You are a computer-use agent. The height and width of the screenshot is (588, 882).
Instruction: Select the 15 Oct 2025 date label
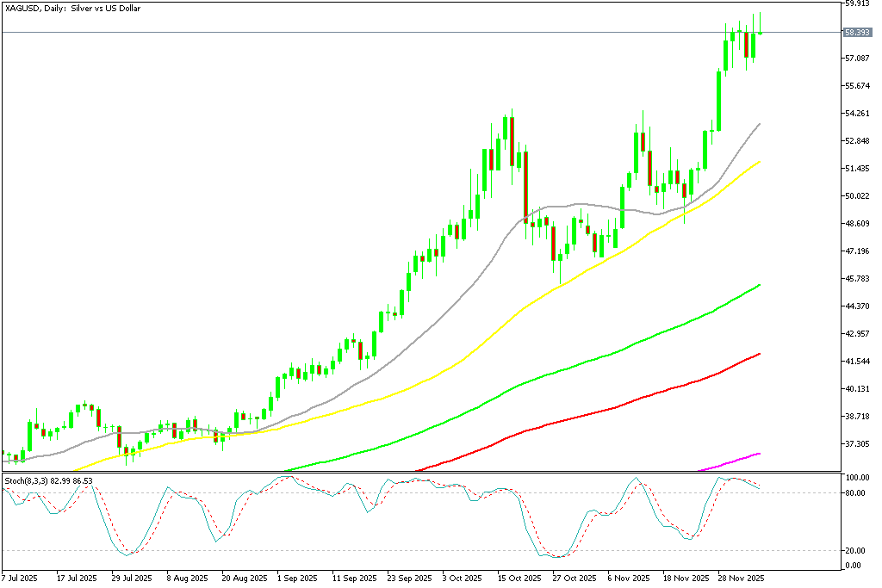click(x=518, y=580)
